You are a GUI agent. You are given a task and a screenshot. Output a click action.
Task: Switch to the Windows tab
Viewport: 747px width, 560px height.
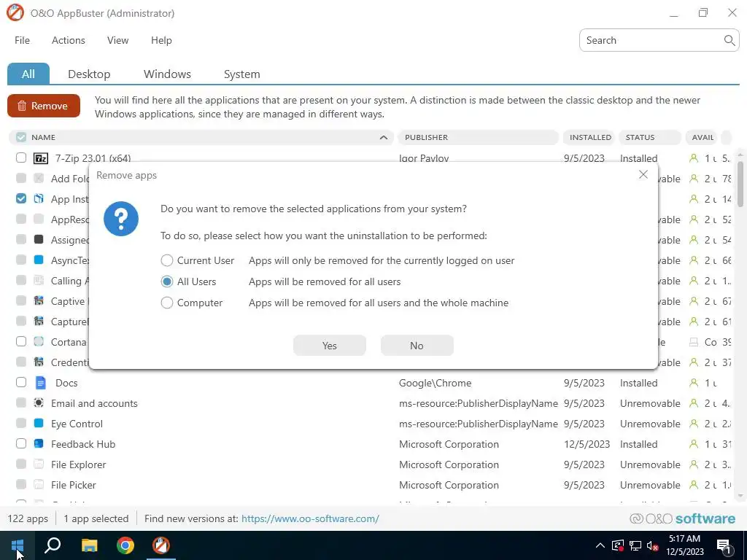pos(167,74)
